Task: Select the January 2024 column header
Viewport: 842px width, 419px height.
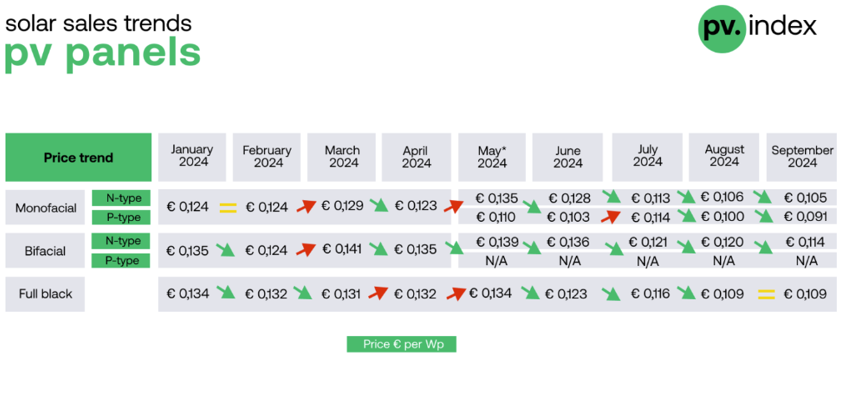Action: [x=192, y=157]
